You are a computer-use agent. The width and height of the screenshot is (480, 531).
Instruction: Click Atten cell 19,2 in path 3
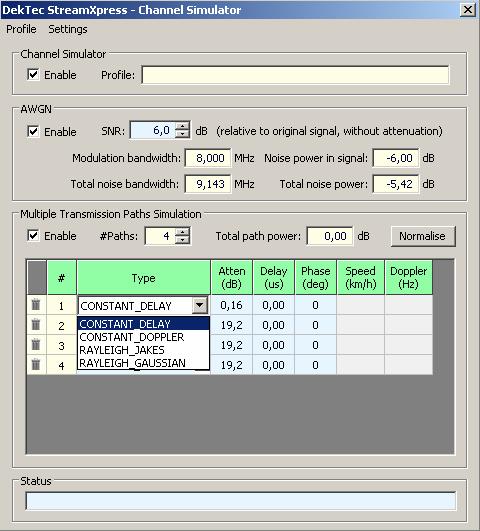(232, 345)
